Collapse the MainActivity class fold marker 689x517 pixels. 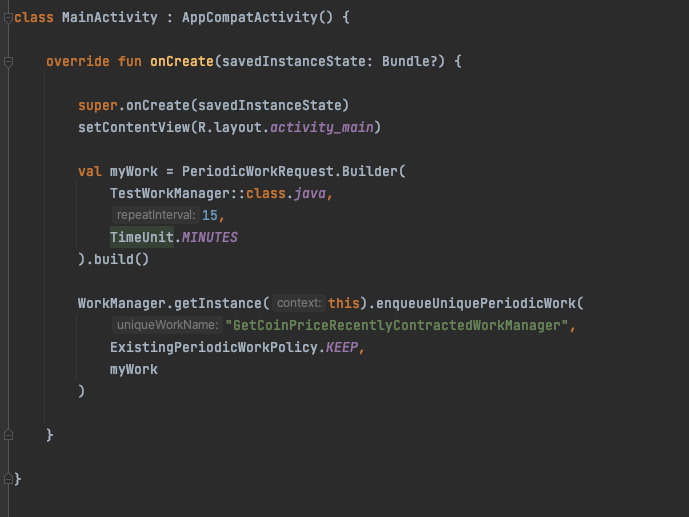8,18
